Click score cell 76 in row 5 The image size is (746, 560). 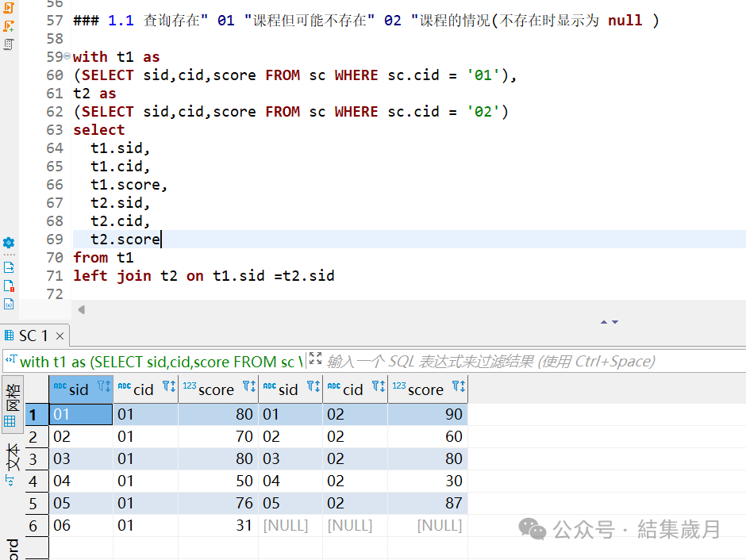click(x=218, y=504)
